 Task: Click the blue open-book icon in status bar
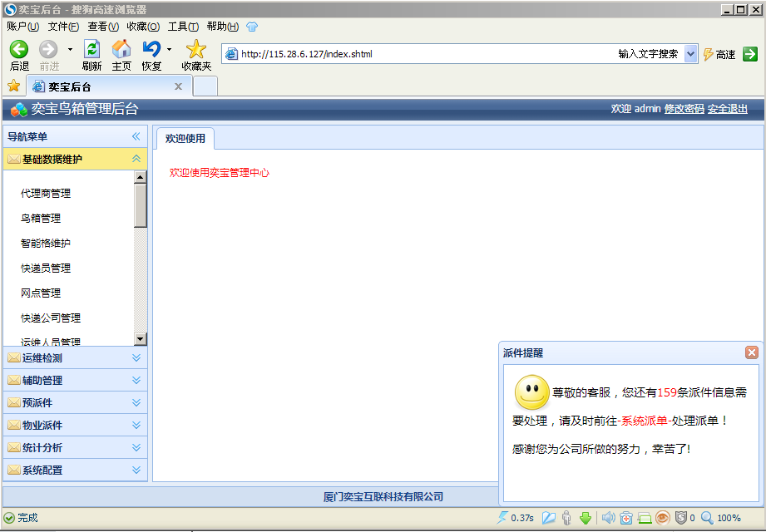tap(549, 518)
